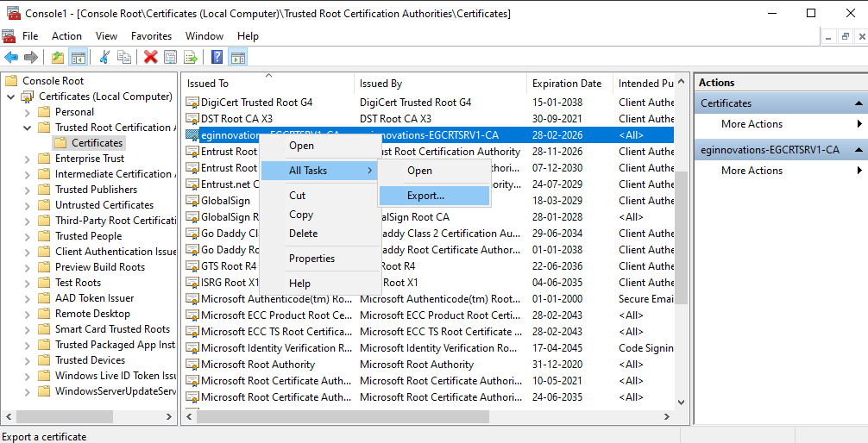The width and height of the screenshot is (868, 443).
Task: Click the certificate list vertical scrollbar thumb
Action: coord(682,237)
